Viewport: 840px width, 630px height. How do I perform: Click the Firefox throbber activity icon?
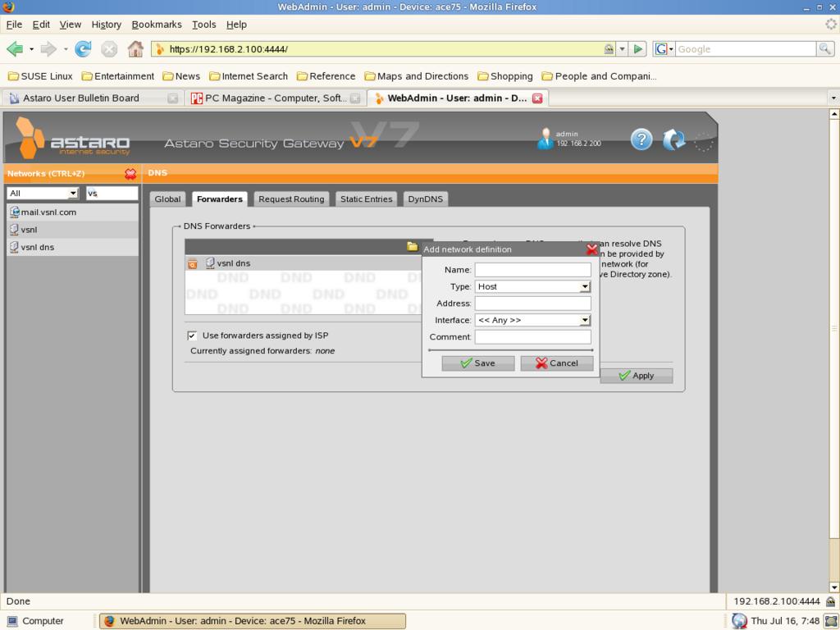click(831, 24)
